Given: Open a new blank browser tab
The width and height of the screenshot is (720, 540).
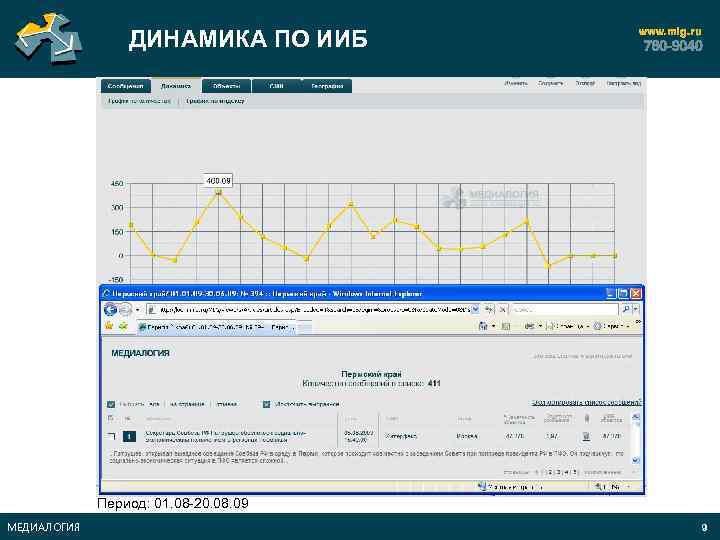Looking at the screenshot, I should (x=305, y=327).
